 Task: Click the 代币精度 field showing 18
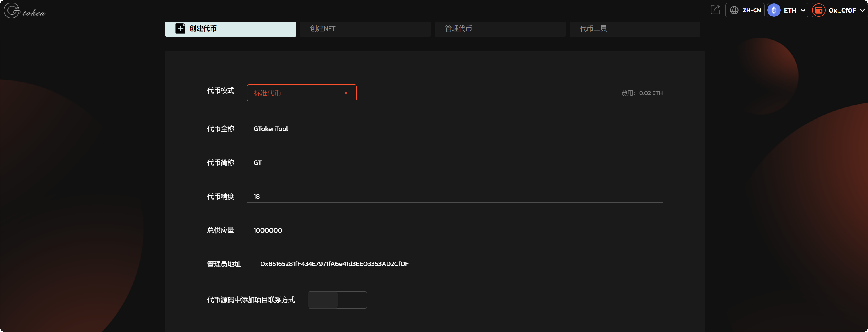click(x=454, y=196)
